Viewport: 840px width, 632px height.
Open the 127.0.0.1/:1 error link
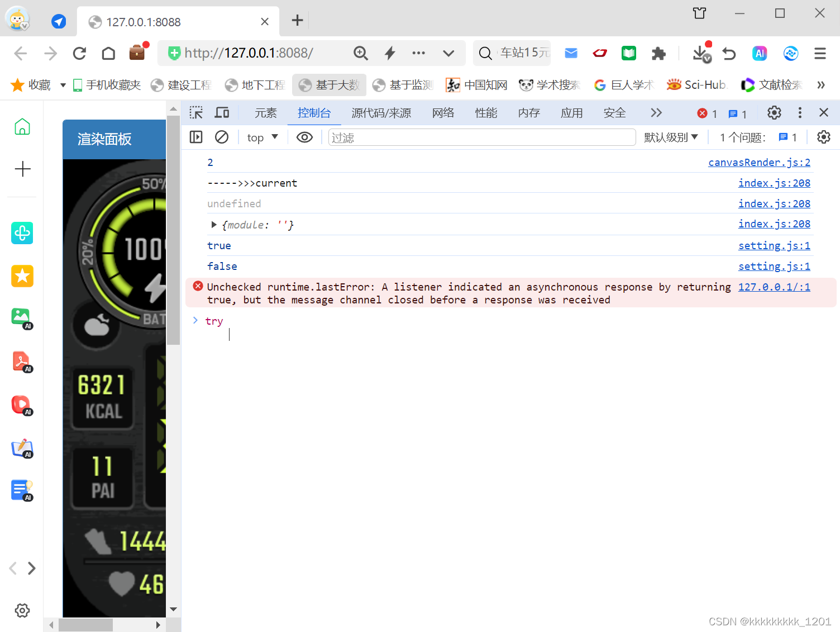tap(774, 287)
